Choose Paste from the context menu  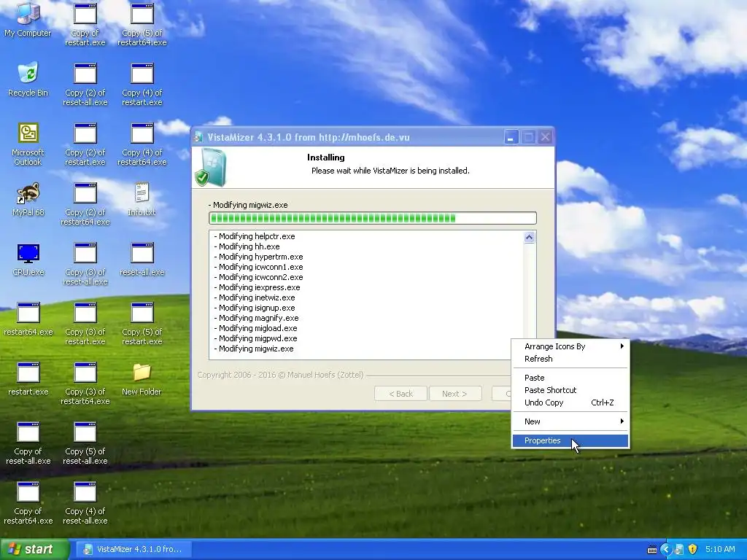point(570,378)
